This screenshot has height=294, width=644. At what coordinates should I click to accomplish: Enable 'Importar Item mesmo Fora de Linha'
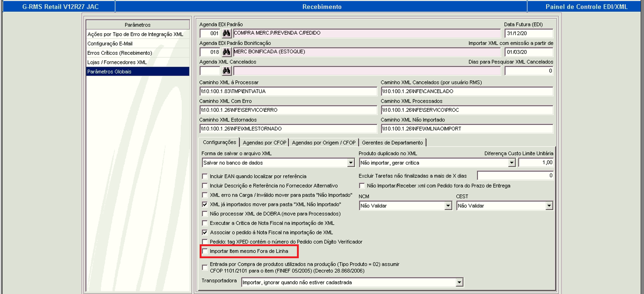click(205, 251)
